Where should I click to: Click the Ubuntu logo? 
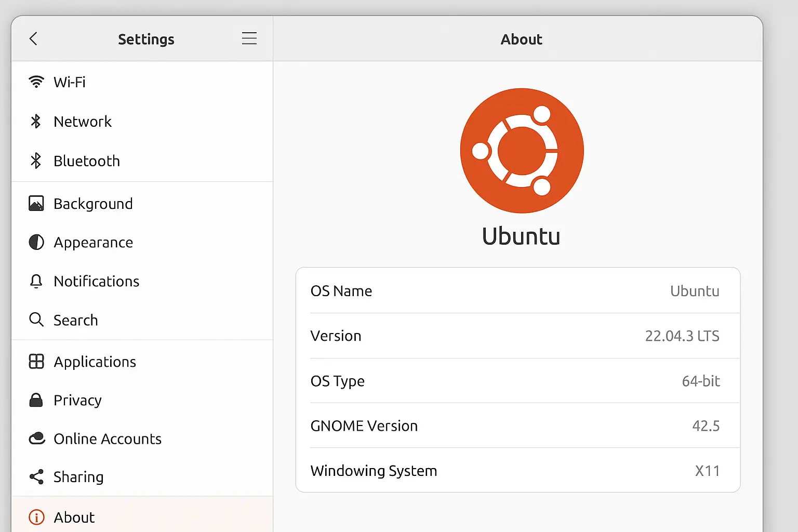pos(521,150)
